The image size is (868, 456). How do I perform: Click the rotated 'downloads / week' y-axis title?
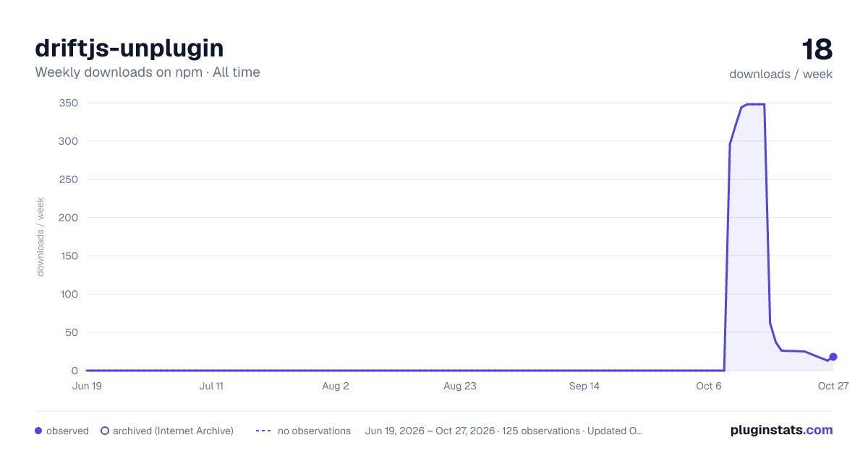(41, 237)
